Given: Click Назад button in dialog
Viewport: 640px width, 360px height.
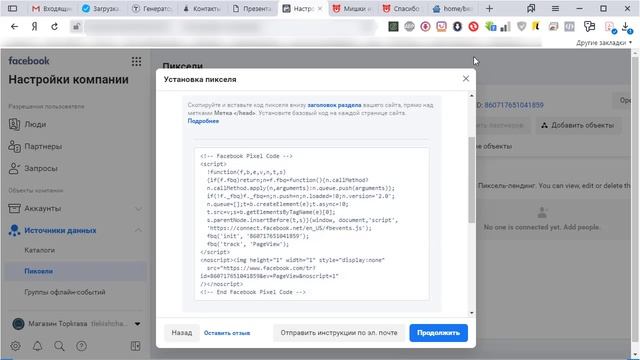Looking at the screenshot, I should pos(182,333).
